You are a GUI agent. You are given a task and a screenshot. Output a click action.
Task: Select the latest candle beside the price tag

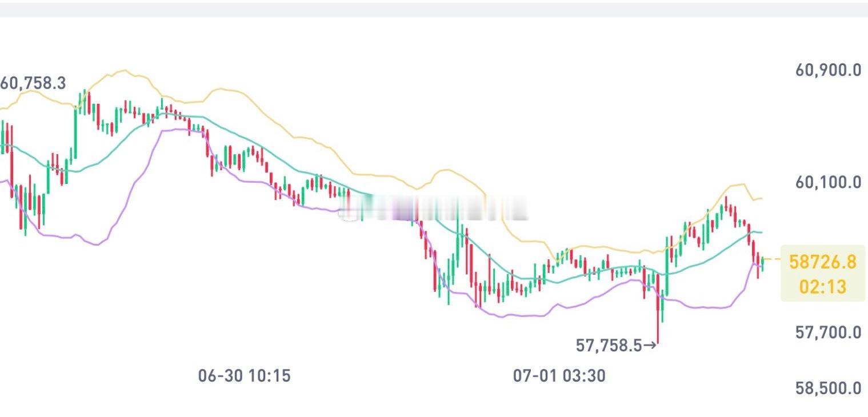click(762, 264)
